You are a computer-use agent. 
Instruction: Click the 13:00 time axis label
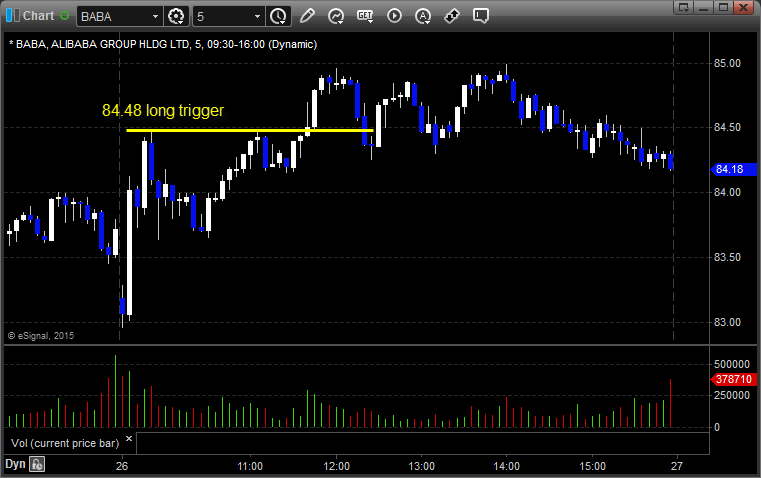421,466
